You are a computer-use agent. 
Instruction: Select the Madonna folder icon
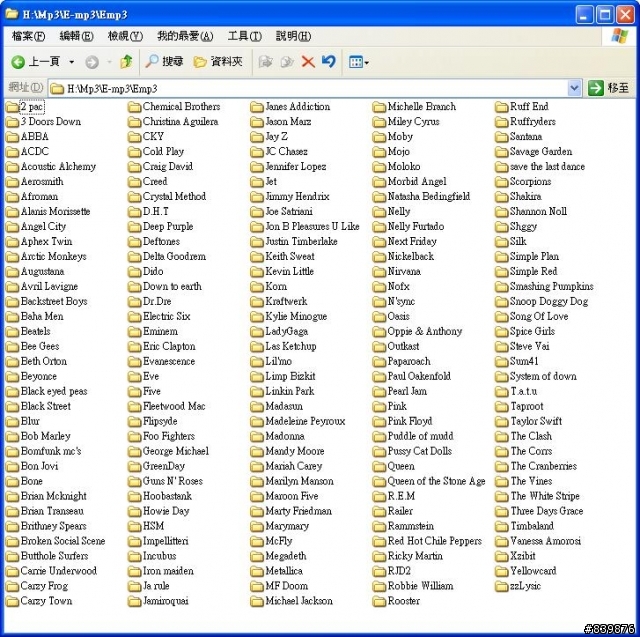(x=257, y=437)
